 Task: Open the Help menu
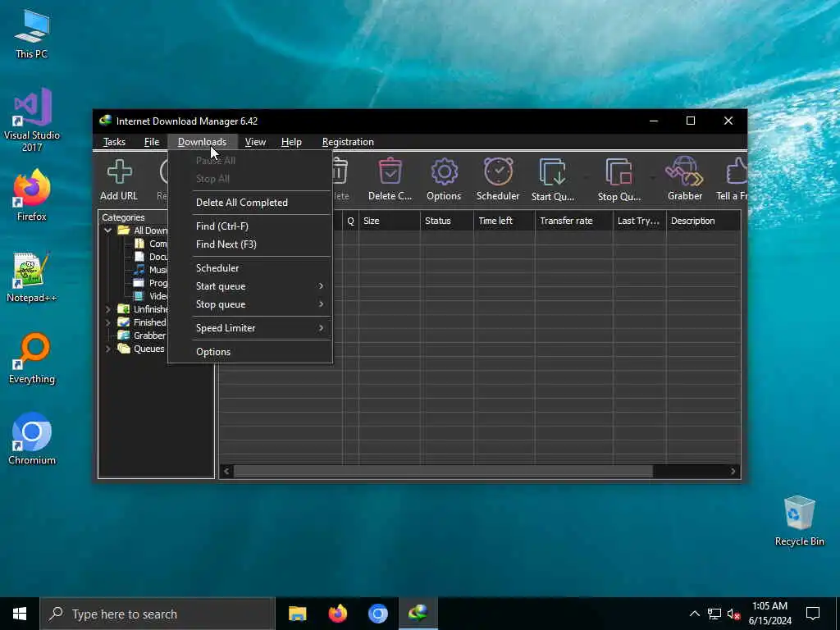[x=291, y=142]
